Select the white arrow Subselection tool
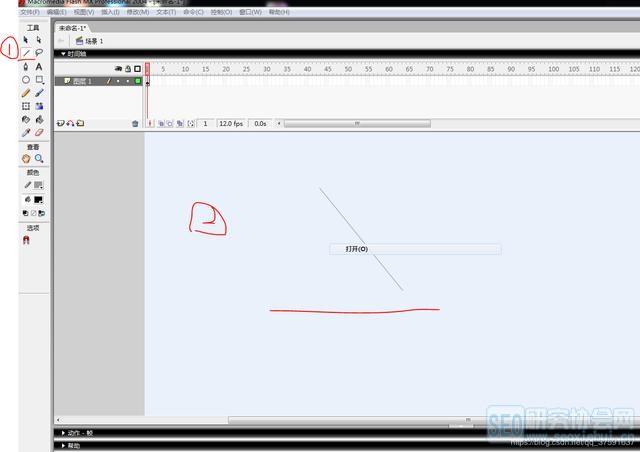Screen dimensions: 640x452 click(39, 40)
